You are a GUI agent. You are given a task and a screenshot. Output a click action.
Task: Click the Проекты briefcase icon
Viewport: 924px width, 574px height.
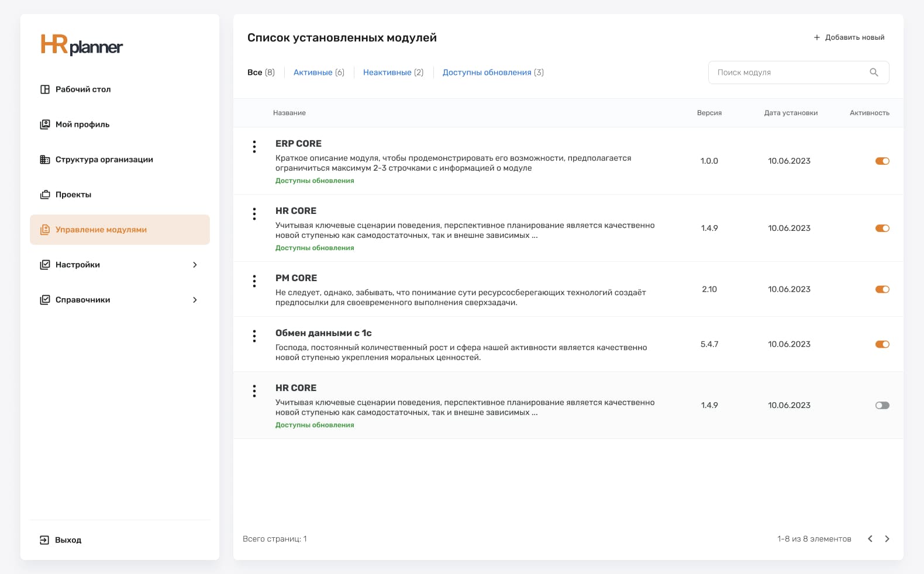click(x=44, y=195)
